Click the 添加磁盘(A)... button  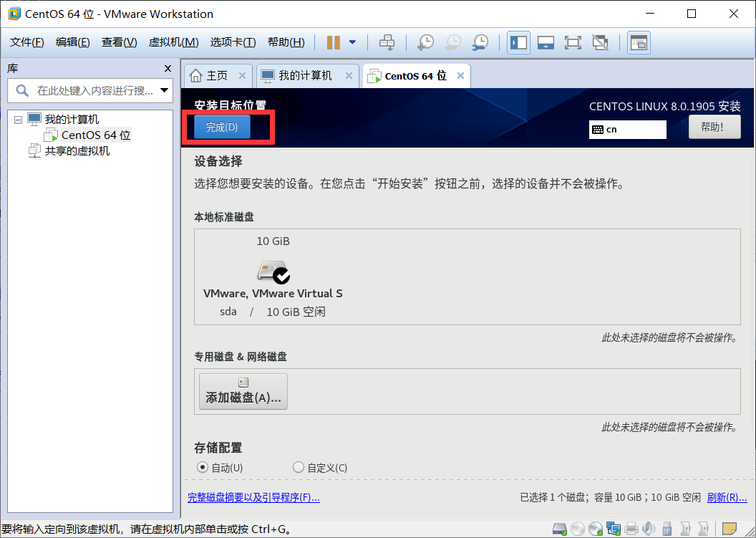coord(243,391)
